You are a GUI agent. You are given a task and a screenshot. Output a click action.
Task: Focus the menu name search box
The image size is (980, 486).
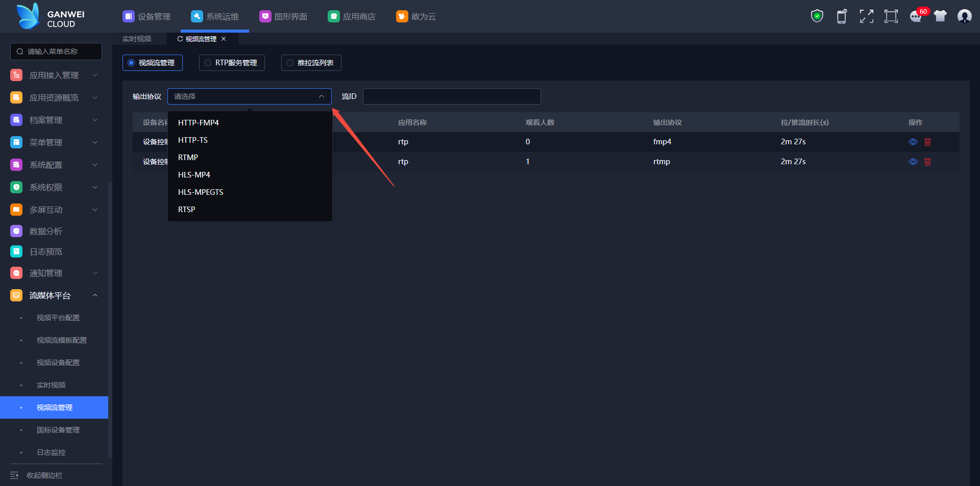[x=56, y=52]
